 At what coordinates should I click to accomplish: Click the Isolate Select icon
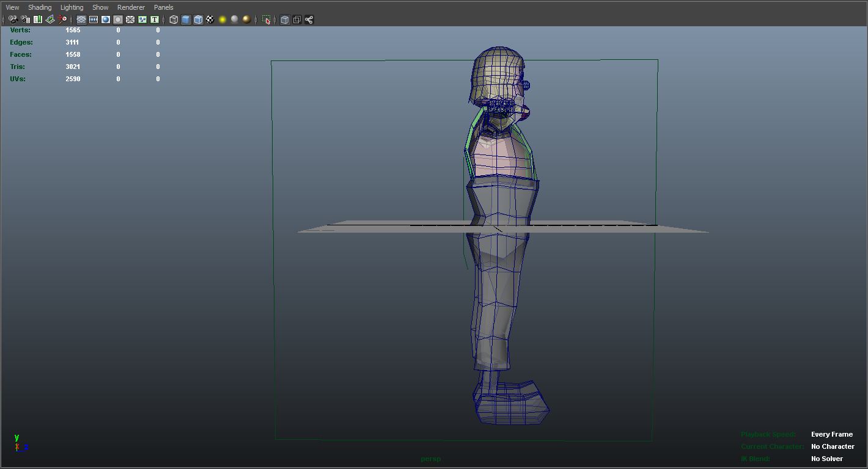pos(267,20)
